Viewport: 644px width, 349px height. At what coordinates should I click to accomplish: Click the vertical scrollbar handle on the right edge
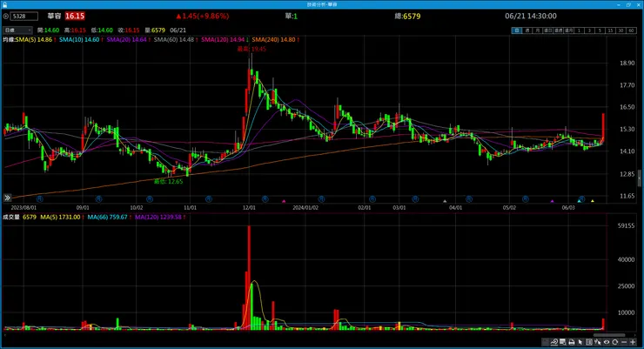(x=639, y=178)
